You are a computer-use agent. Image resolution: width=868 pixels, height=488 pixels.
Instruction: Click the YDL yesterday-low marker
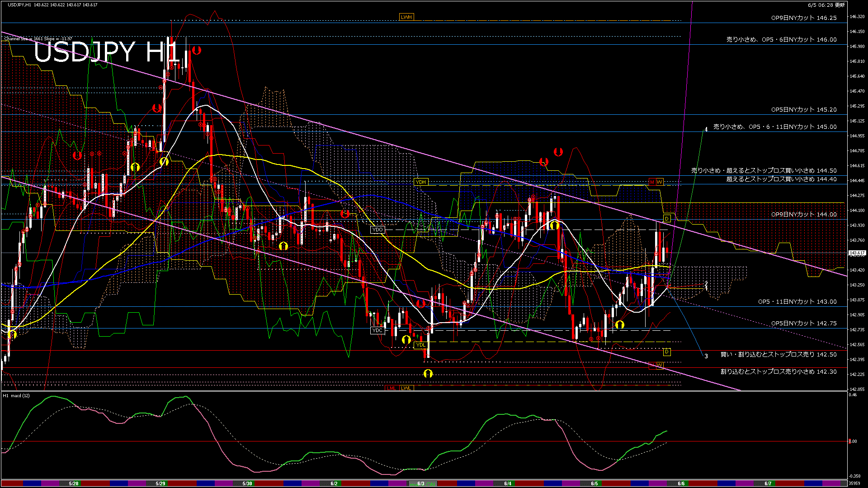pos(420,345)
